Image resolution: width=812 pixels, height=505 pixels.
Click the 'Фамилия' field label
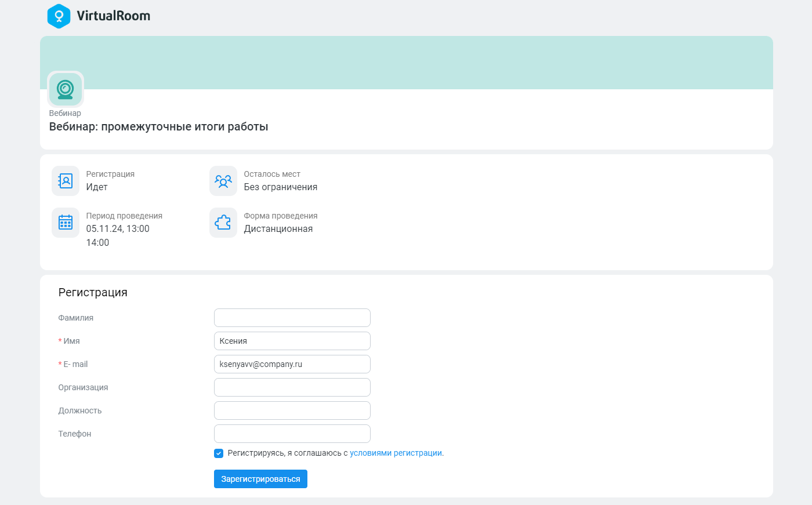pyautogui.click(x=76, y=318)
